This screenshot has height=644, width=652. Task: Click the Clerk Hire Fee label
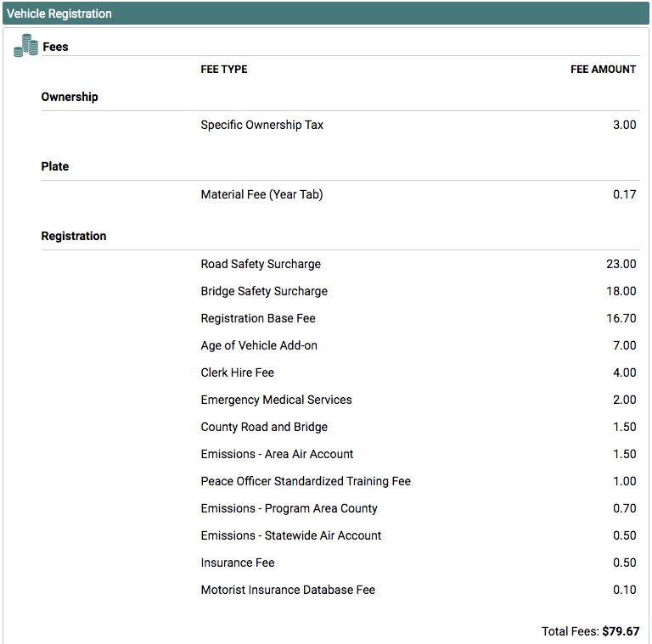238,372
